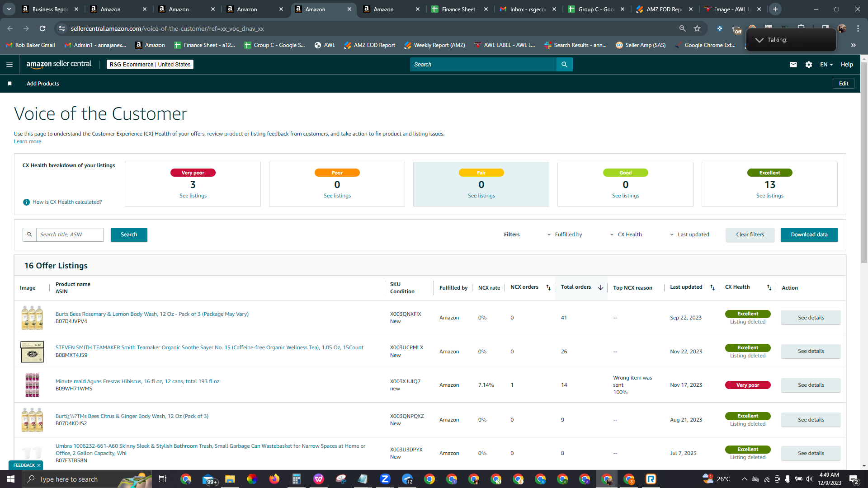Sort by CX Health arrows icon

point(769,287)
